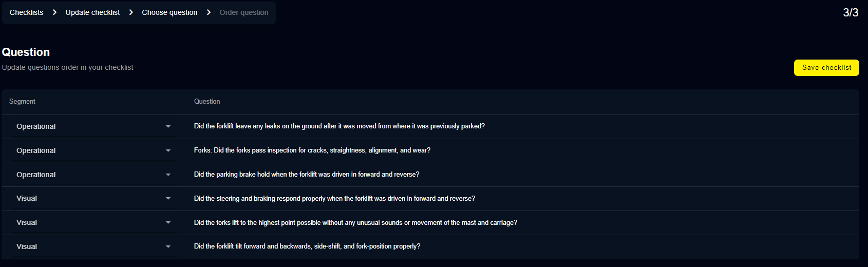This screenshot has width=868, height=267.
Task: Return to Choose question breadcrumb step
Action: pyautogui.click(x=169, y=12)
